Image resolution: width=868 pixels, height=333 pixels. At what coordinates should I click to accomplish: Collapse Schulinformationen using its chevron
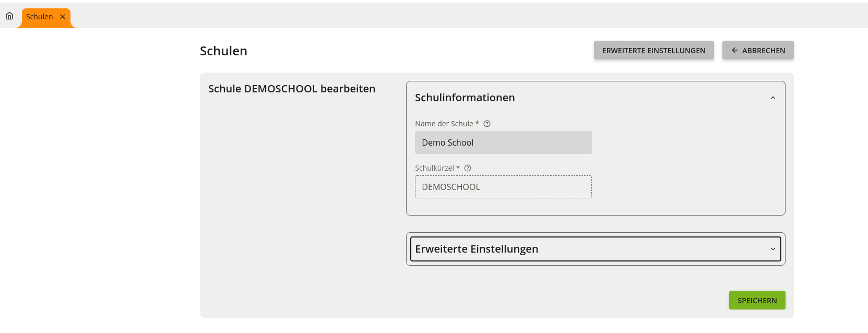[773, 98]
